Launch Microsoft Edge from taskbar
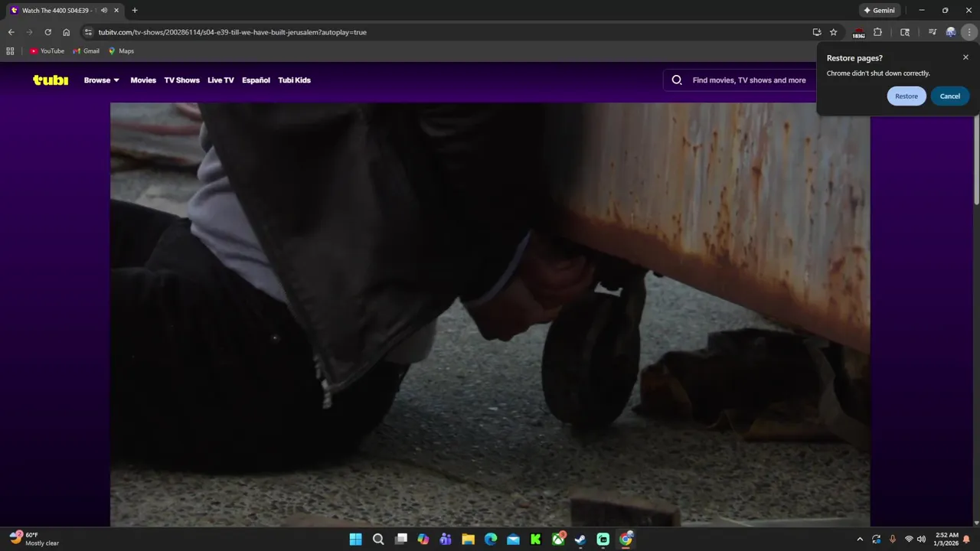This screenshot has width=980, height=551. pos(491,540)
